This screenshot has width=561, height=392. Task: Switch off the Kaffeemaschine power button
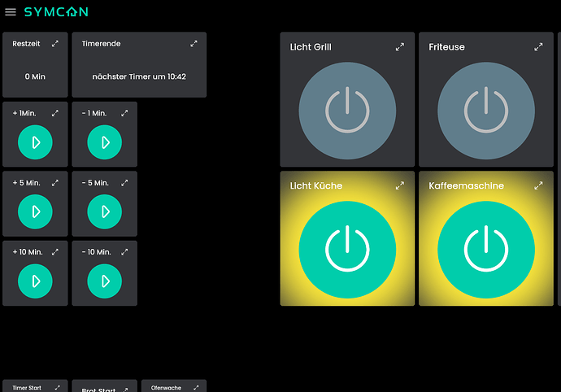pyautogui.click(x=486, y=250)
